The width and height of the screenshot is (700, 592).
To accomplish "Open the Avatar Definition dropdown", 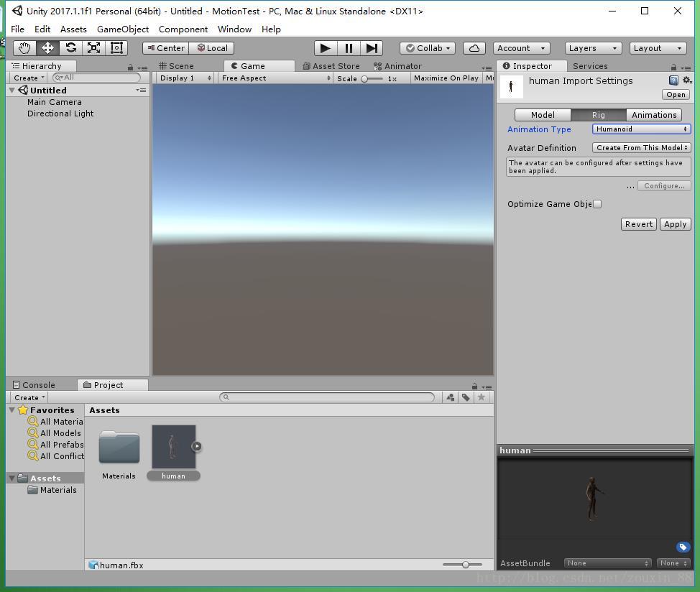I will pos(642,148).
